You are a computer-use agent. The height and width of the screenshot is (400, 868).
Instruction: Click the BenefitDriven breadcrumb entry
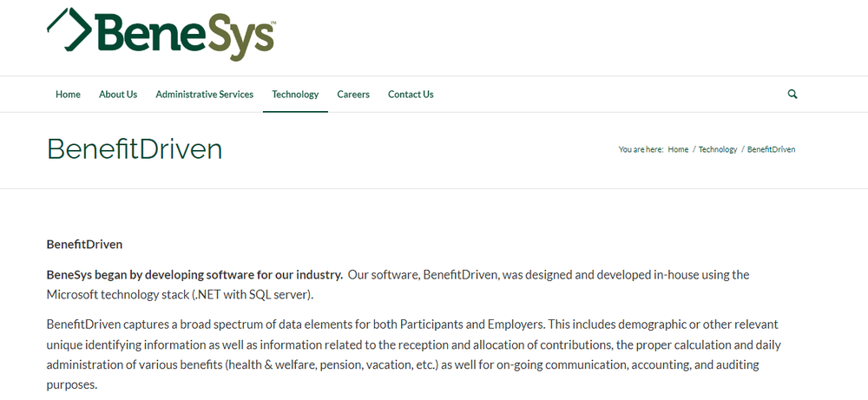click(771, 149)
